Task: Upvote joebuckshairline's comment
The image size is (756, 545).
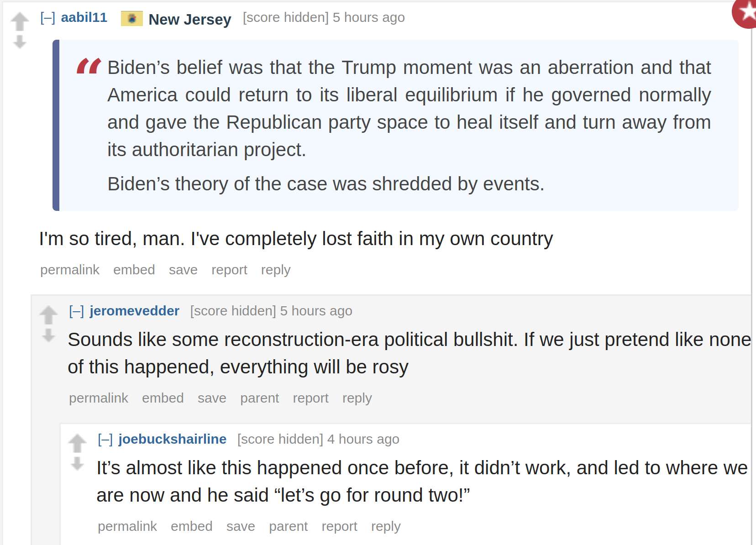Action: pyautogui.click(x=77, y=443)
